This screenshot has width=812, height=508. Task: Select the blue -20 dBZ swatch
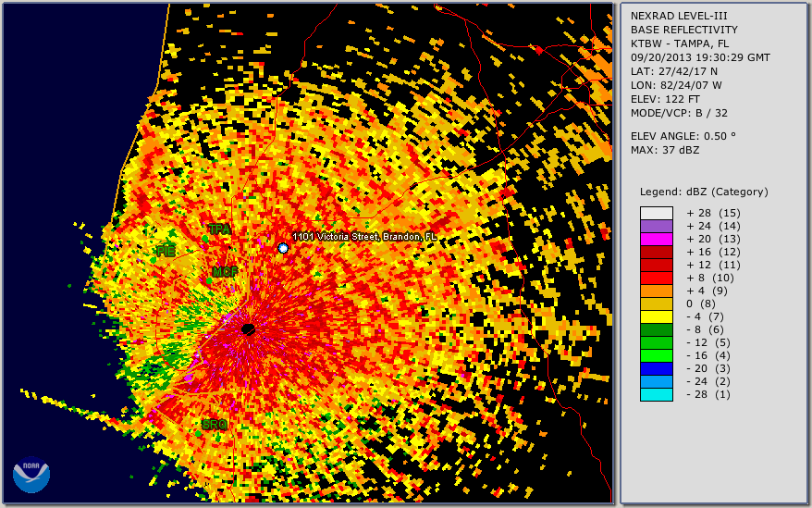(x=656, y=368)
